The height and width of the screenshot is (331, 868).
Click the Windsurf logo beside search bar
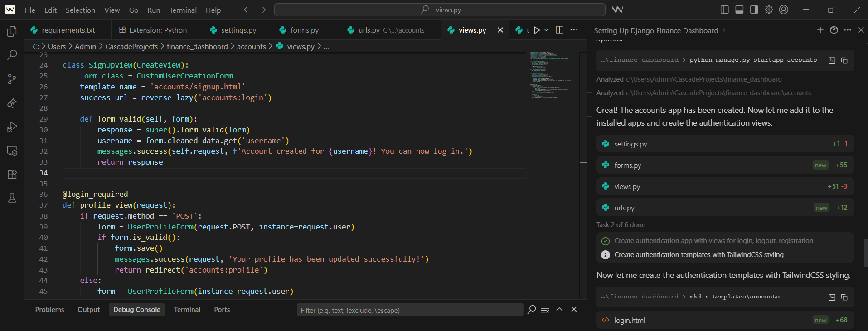coord(617,10)
